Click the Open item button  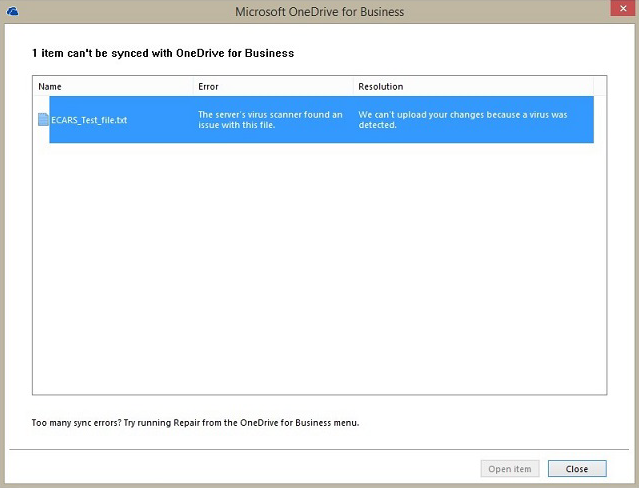510,469
